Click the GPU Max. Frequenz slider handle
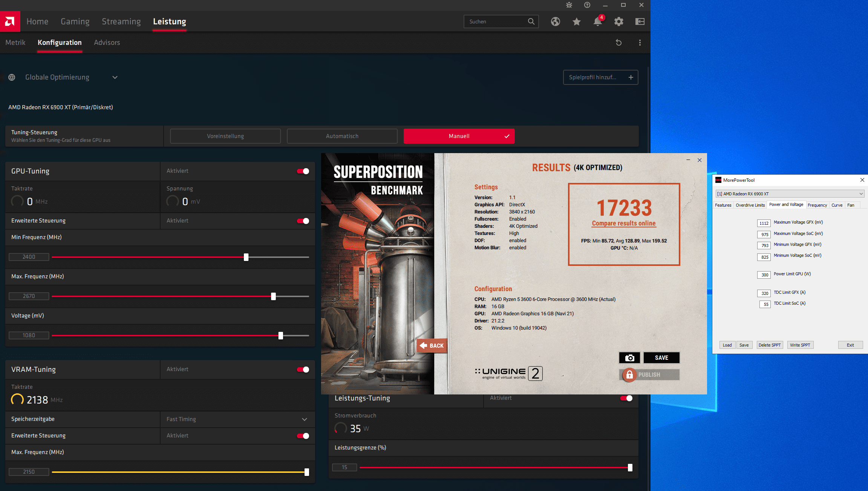The image size is (868, 491). (x=273, y=296)
